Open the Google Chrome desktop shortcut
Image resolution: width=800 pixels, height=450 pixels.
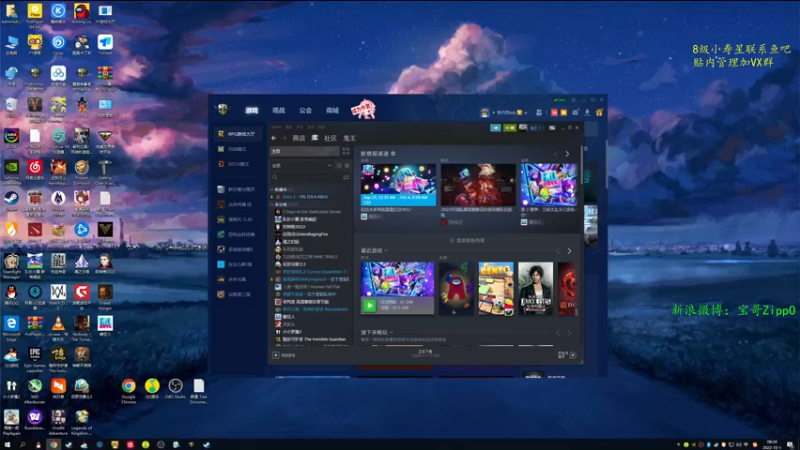tap(129, 391)
